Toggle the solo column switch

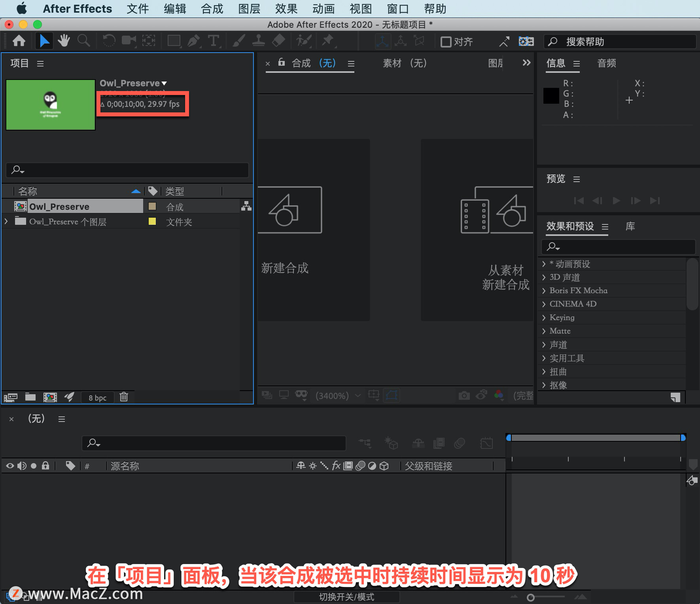(34, 466)
